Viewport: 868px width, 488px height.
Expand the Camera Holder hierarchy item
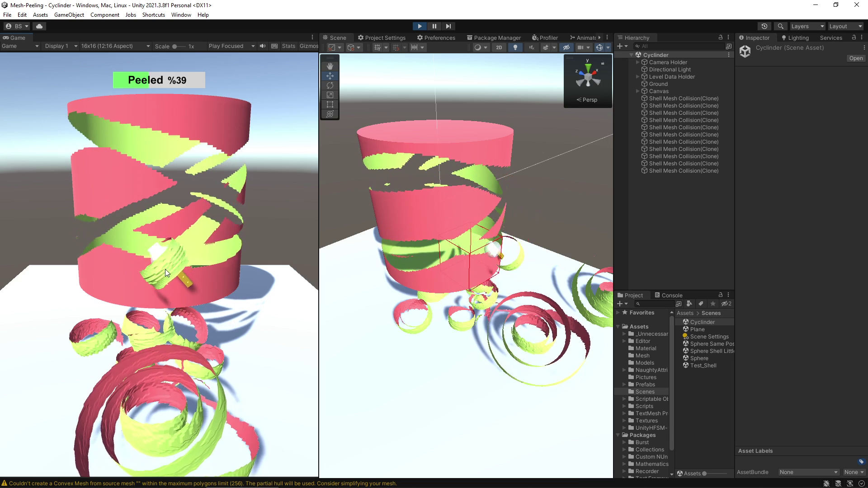click(x=638, y=62)
